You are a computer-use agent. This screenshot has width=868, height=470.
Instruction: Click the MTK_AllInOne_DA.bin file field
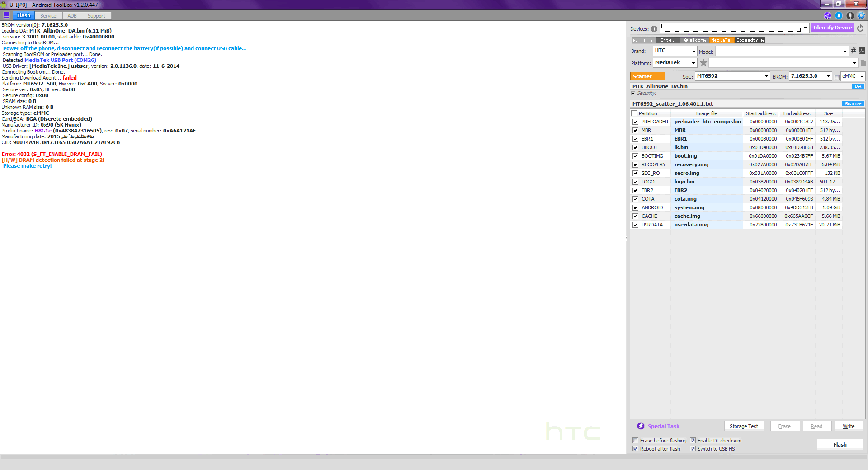[x=741, y=86]
